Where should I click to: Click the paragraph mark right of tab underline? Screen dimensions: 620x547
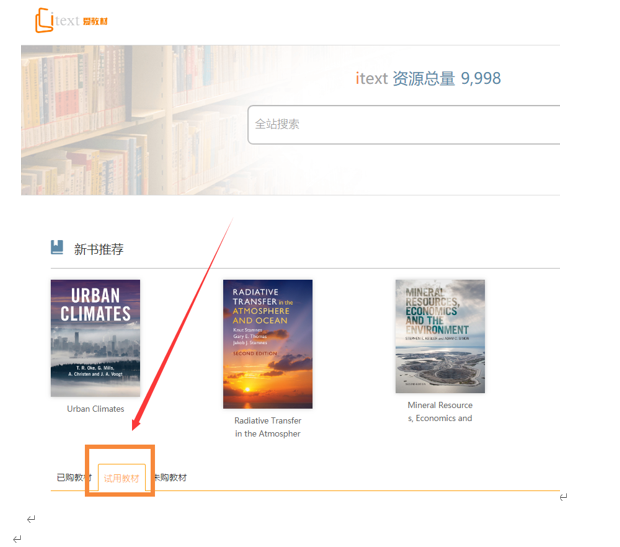(x=563, y=497)
